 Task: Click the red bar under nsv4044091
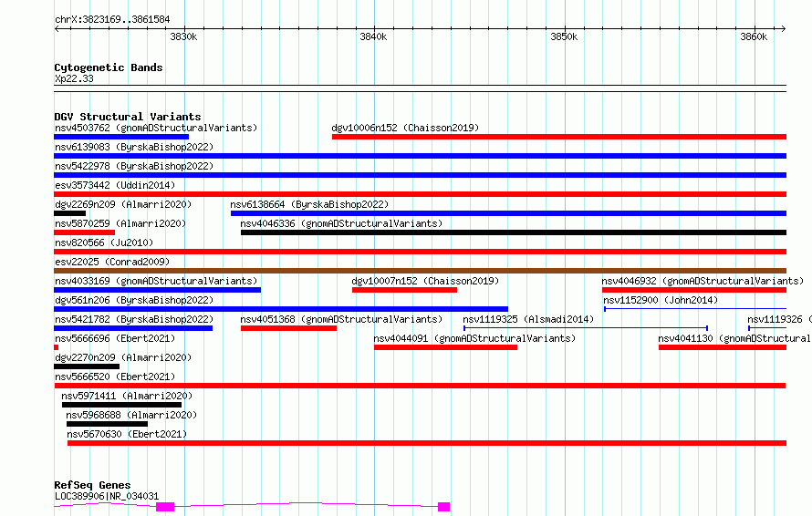pyautogui.click(x=445, y=347)
